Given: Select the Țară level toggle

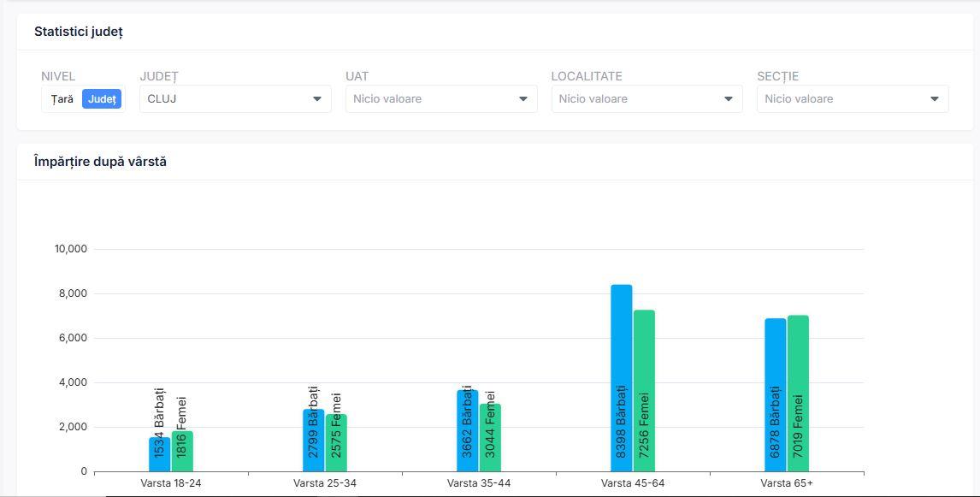Looking at the screenshot, I should tap(62, 99).
